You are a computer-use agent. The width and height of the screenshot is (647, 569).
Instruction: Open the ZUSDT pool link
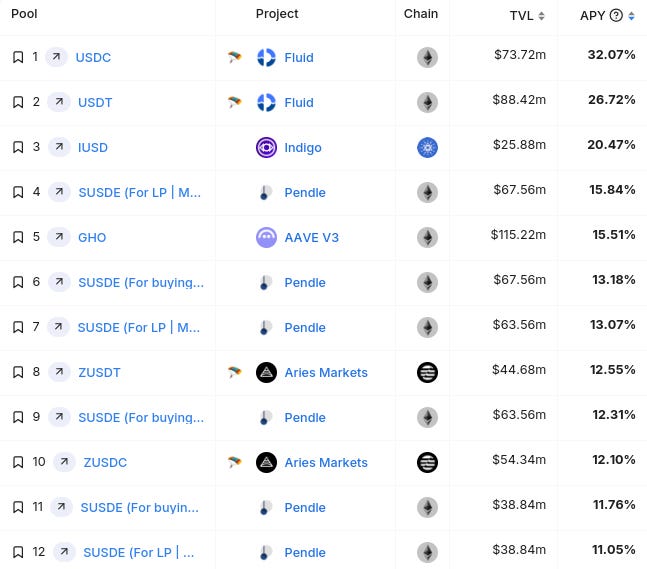pos(99,372)
